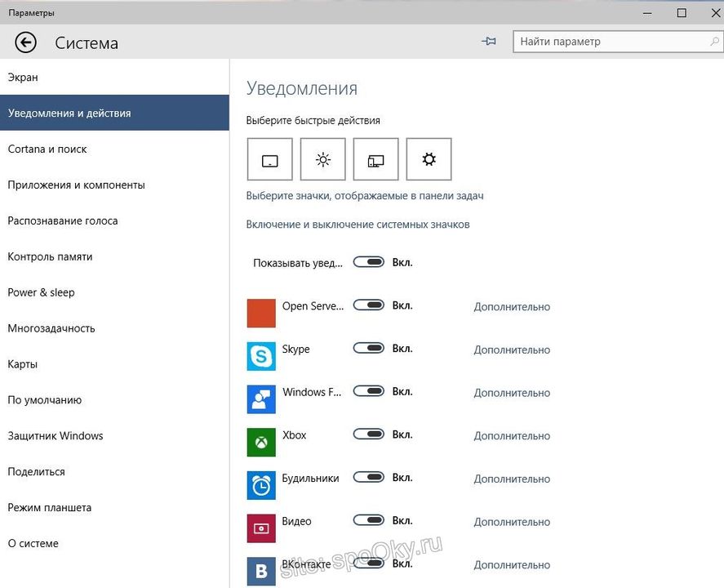
Task: Open Дополнительно settings for Будильники
Action: [x=512, y=479]
